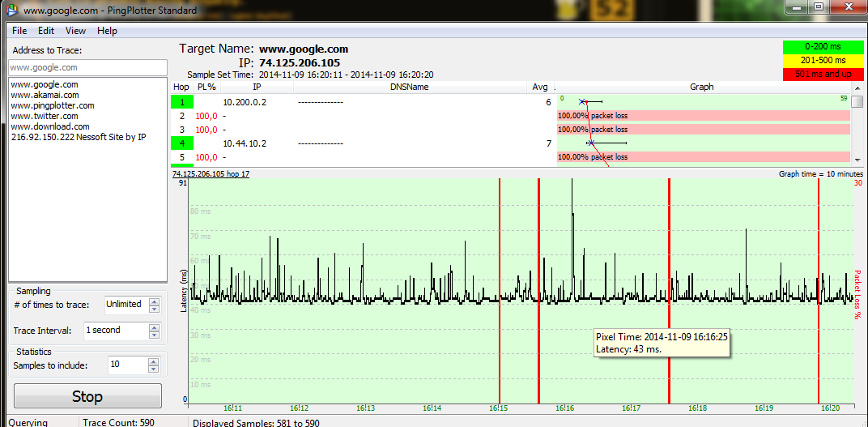Click the Trace Interval 1 second field
Screen dimensions: 868x427
tap(117, 331)
